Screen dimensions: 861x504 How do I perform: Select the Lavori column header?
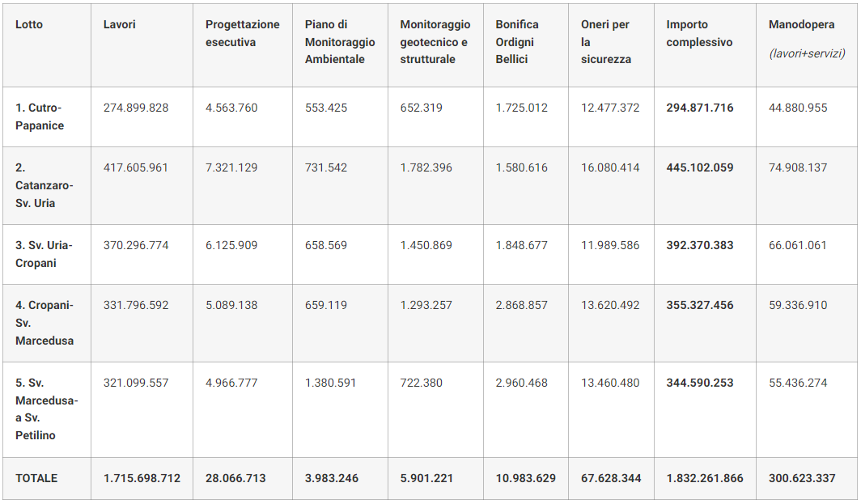click(x=120, y=24)
